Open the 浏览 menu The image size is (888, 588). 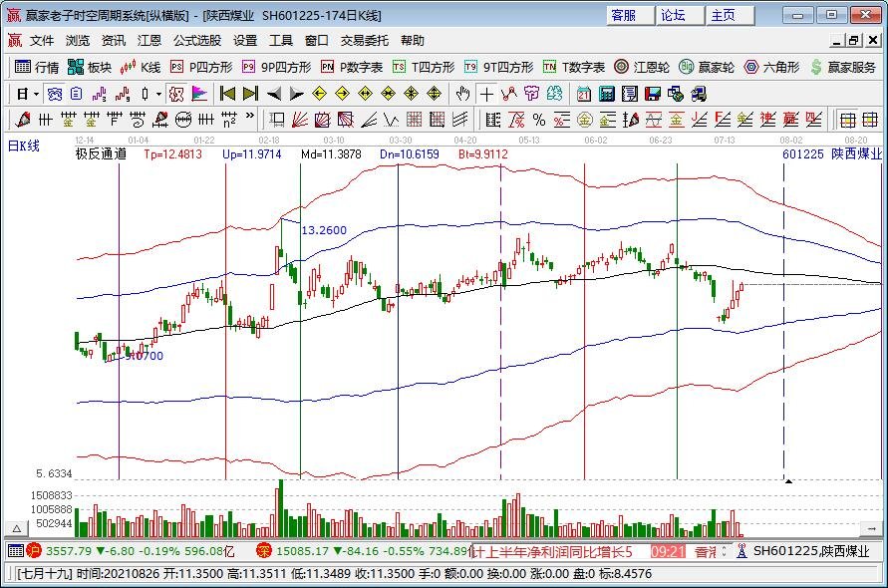[78, 41]
